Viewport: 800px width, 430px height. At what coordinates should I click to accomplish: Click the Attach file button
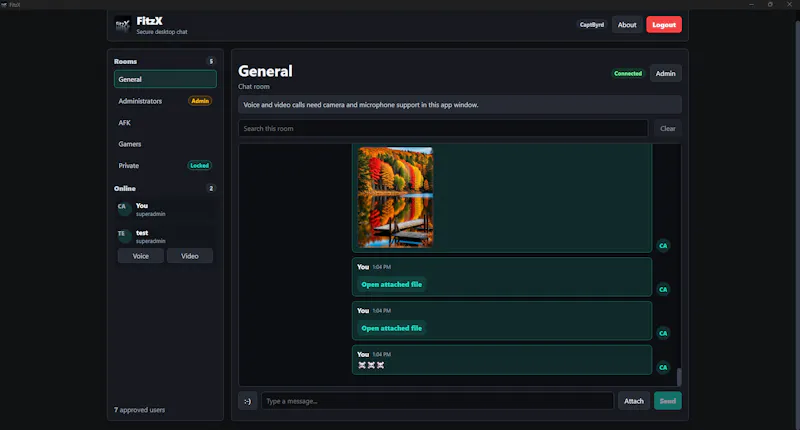[x=634, y=401]
